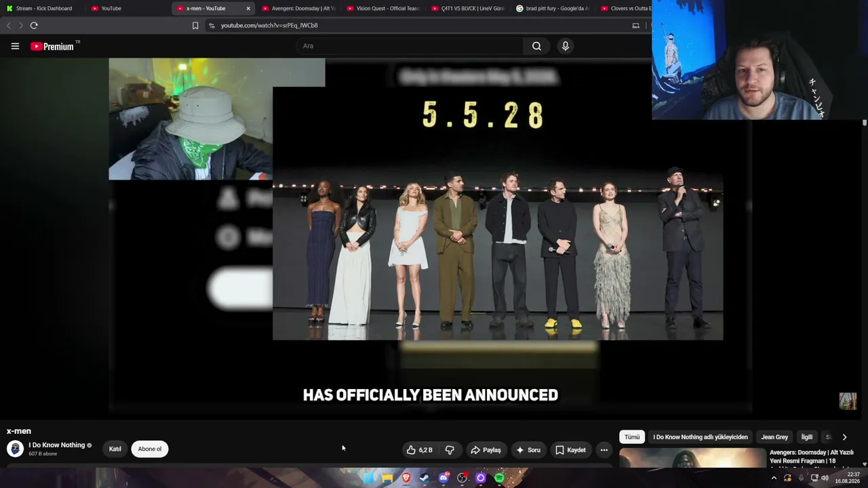The height and width of the screenshot is (488, 868).
Task: Click the search magnifier button
Action: [x=536, y=46]
